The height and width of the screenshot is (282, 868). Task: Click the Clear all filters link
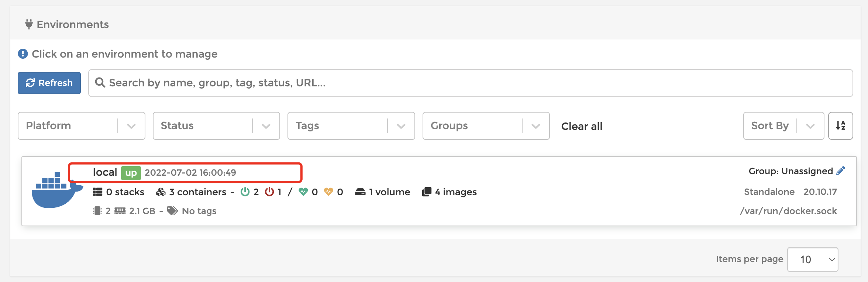tap(582, 126)
